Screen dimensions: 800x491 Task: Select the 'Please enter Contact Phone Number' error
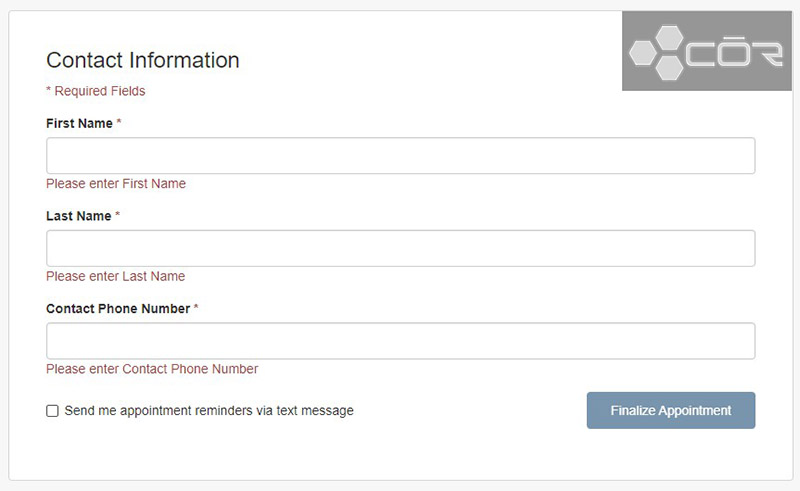point(152,369)
